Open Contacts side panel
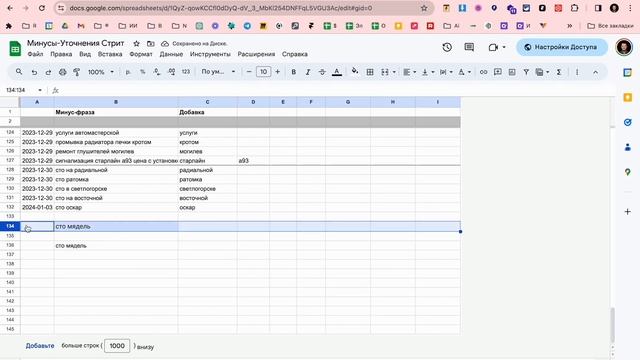 [x=628, y=147]
